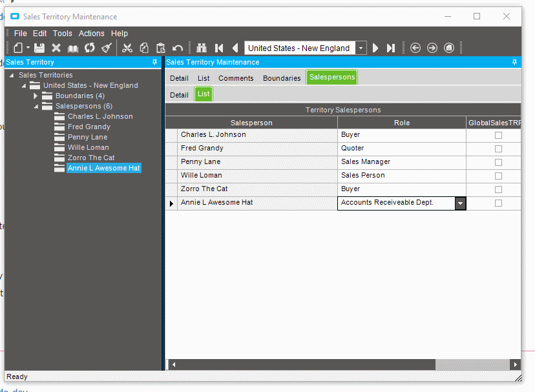Toggle GlobalSalesTRP checkbox for Penny Lane row

click(x=498, y=163)
